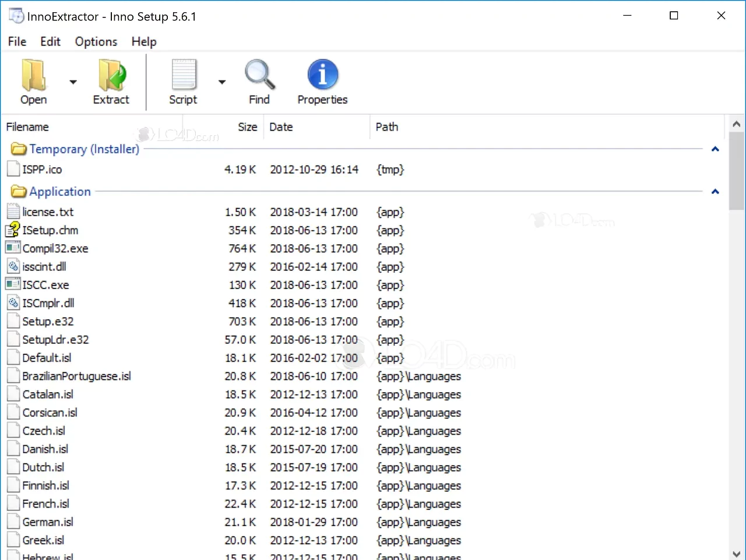The image size is (746, 560).
Task: Open the dropdown arrow next to Open
Action: tap(72, 82)
